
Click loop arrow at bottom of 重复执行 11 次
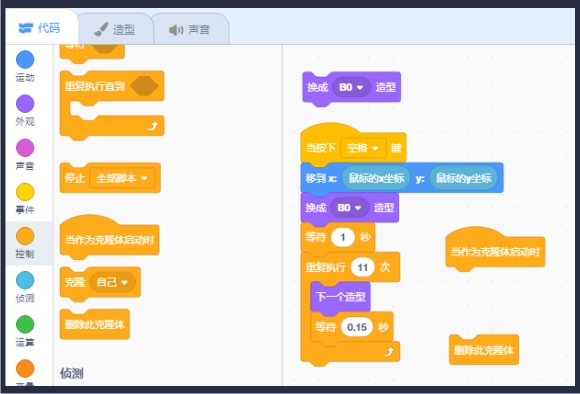(x=388, y=352)
